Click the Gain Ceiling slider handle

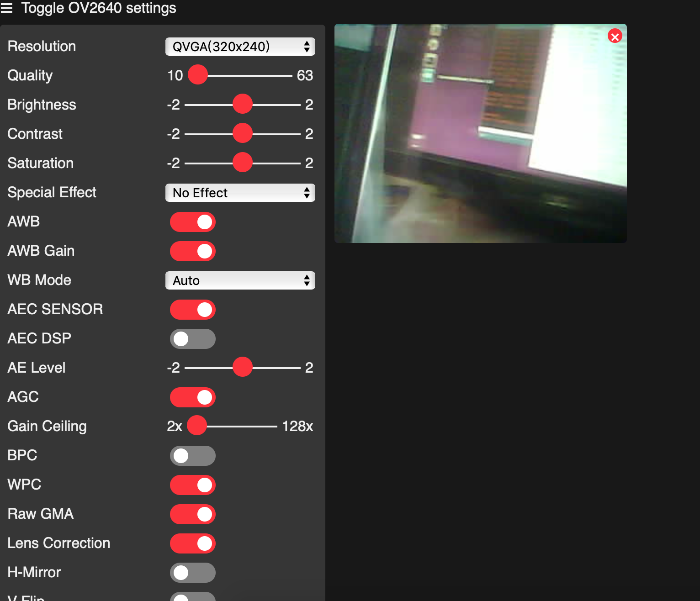click(x=197, y=426)
